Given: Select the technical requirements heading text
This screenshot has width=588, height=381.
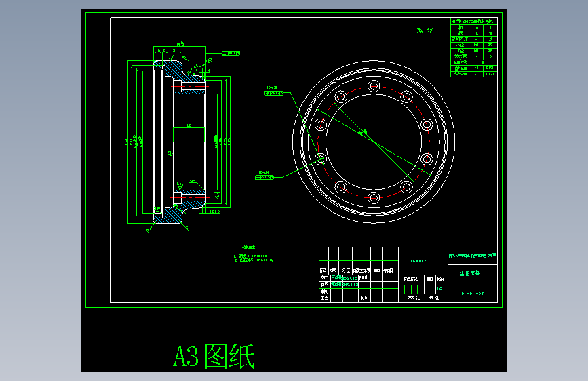Looking at the screenshot, I should click(x=249, y=247).
